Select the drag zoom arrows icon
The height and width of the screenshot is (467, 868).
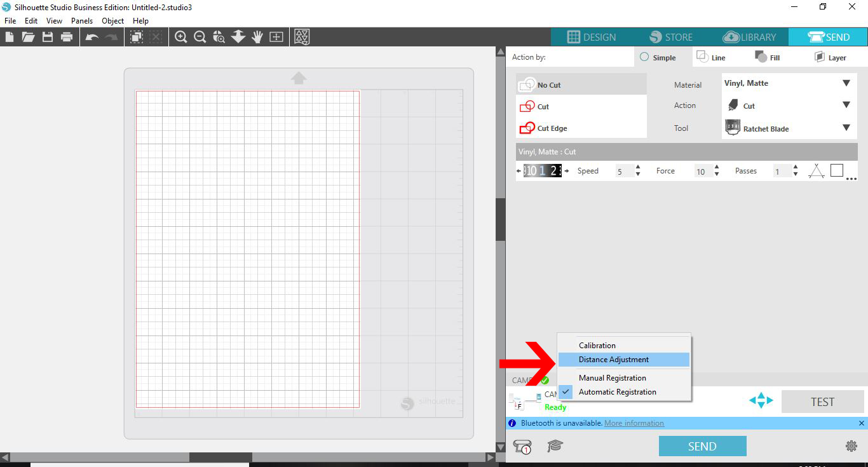(x=238, y=37)
